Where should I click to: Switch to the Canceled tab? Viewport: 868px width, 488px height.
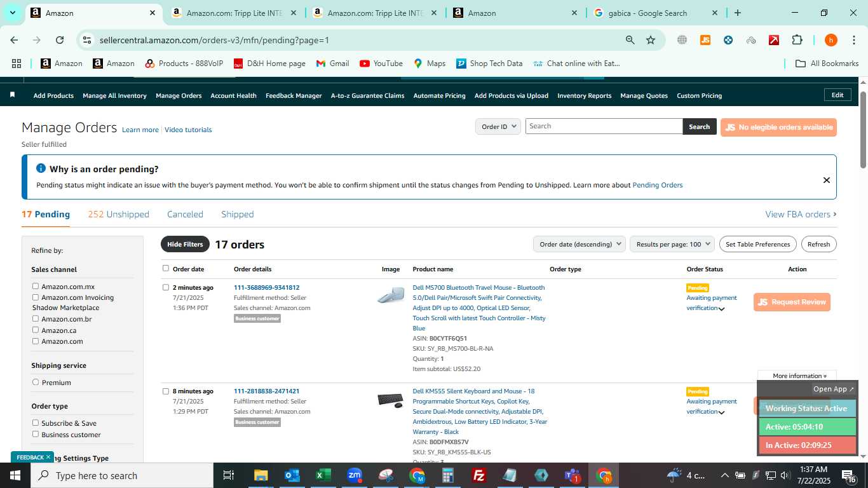(185, 214)
